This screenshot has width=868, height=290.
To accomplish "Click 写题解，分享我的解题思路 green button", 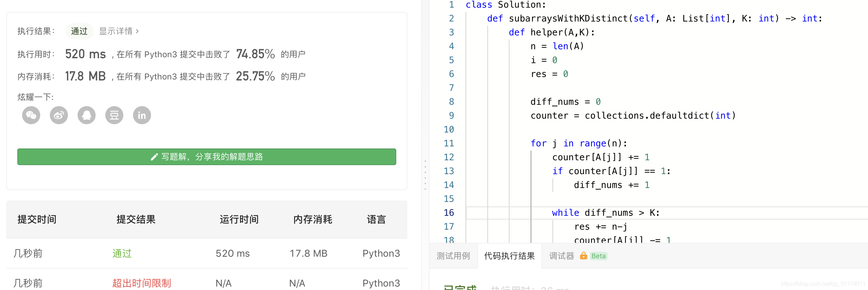I will [207, 157].
